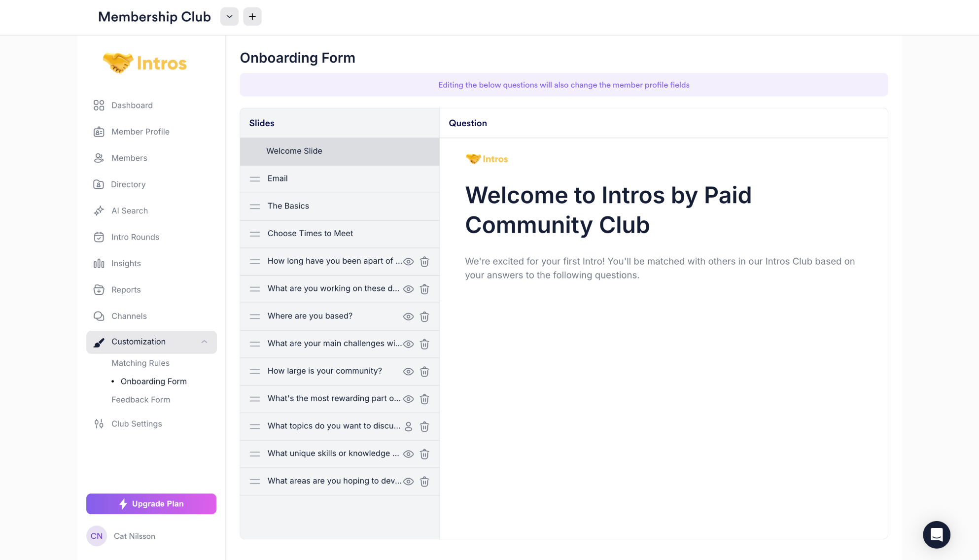Delete the 'Where are you based?' slide
The height and width of the screenshot is (560, 979).
[x=424, y=317]
